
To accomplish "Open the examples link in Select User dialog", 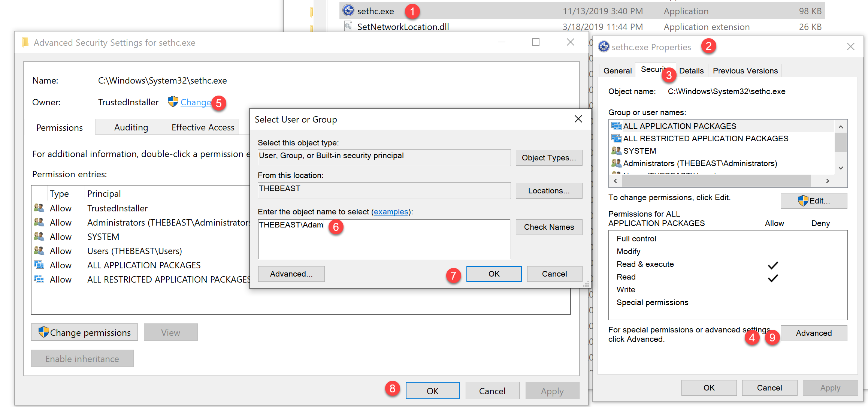I will point(391,212).
